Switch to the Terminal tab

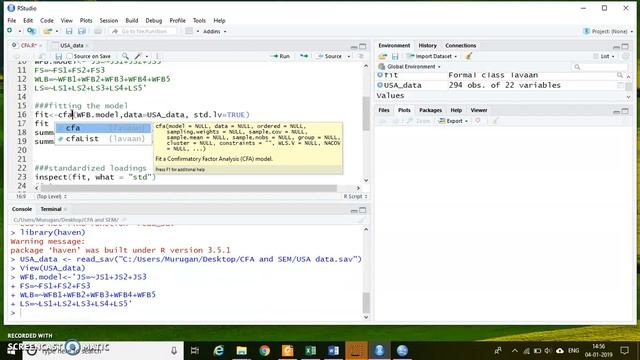click(51, 209)
